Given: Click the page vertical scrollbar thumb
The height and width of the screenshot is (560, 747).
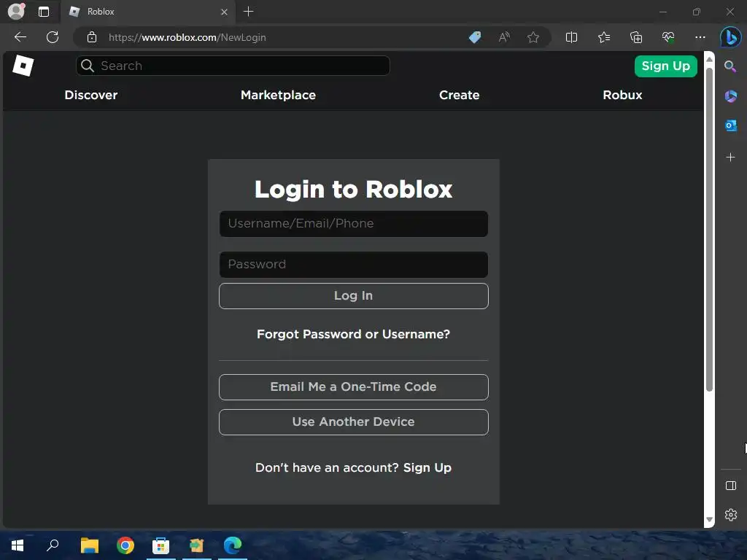Looking at the screenshot, I should (x=709, y=230).
